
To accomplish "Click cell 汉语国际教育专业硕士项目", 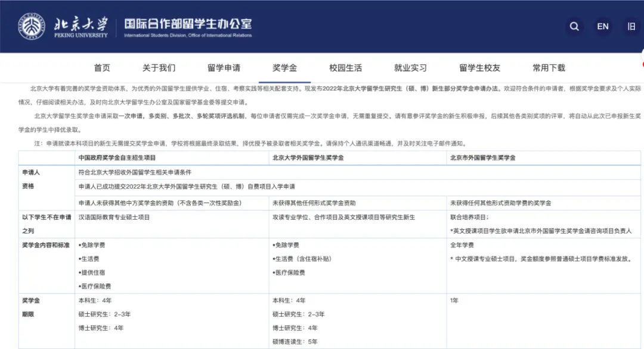I will [x=114, y=217].
